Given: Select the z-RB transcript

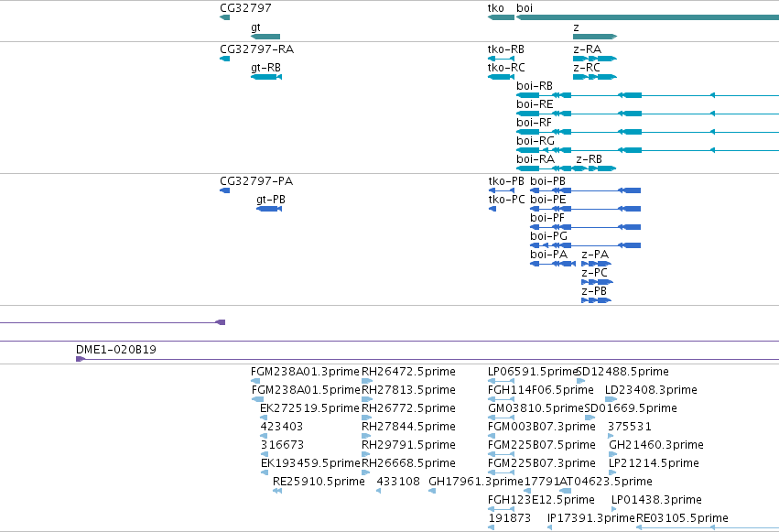Looking at the screenshot, I should coord(596,168).
